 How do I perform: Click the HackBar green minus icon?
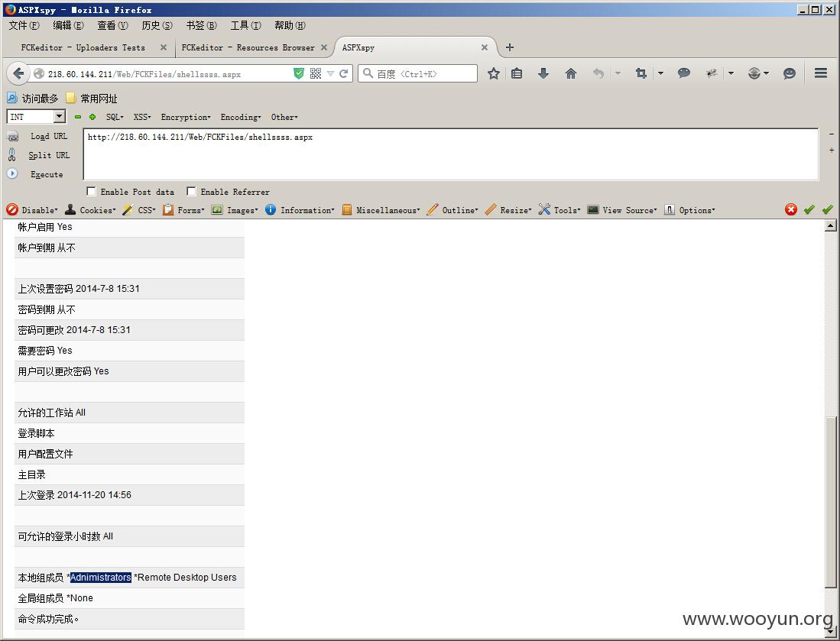click(78, 117)
